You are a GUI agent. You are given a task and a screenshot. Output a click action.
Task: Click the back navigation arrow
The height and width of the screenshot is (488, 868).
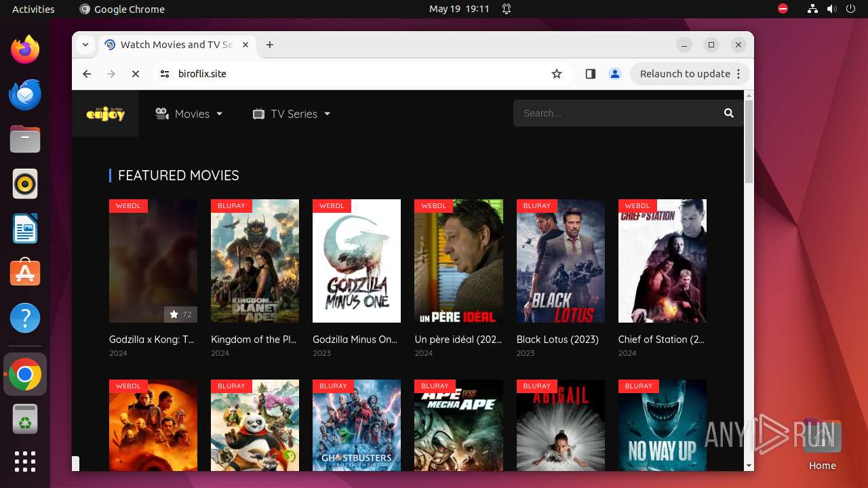click(x=87, y=74)
